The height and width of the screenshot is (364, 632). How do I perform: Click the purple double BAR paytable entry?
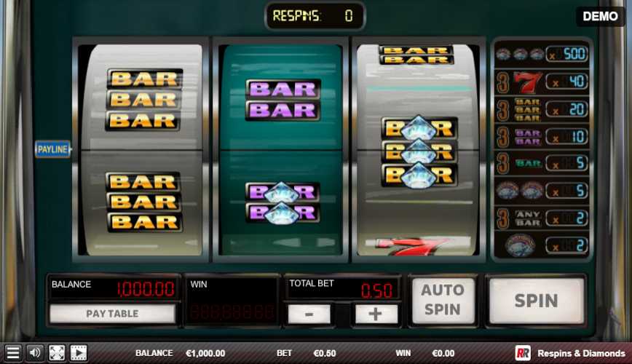tap(528, 137)
